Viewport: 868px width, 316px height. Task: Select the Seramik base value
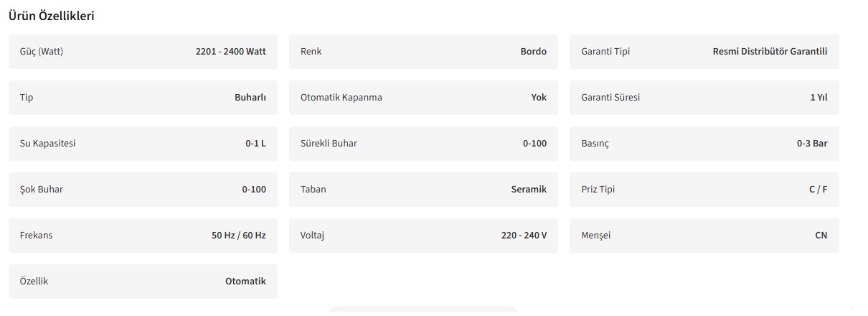click(x=528, y=190)
